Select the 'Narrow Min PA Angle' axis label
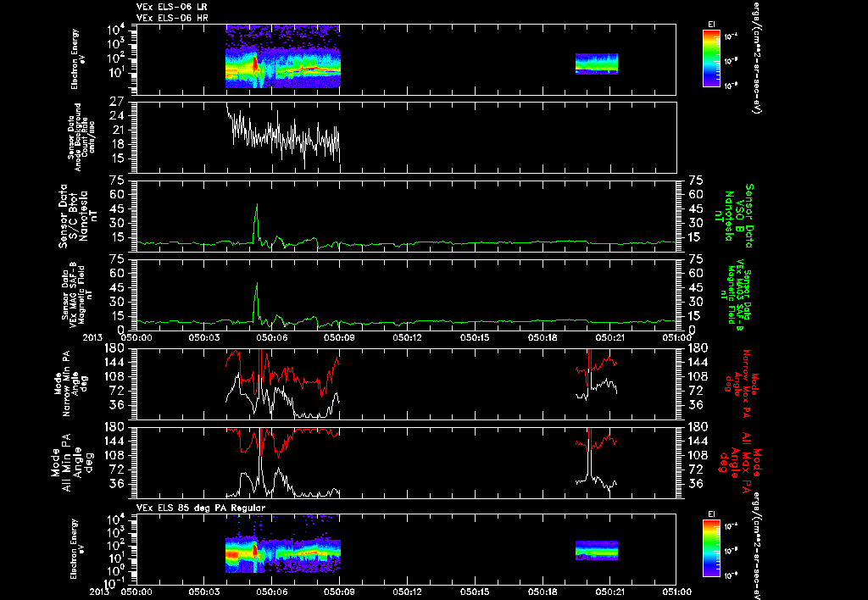 click(70, 383)
